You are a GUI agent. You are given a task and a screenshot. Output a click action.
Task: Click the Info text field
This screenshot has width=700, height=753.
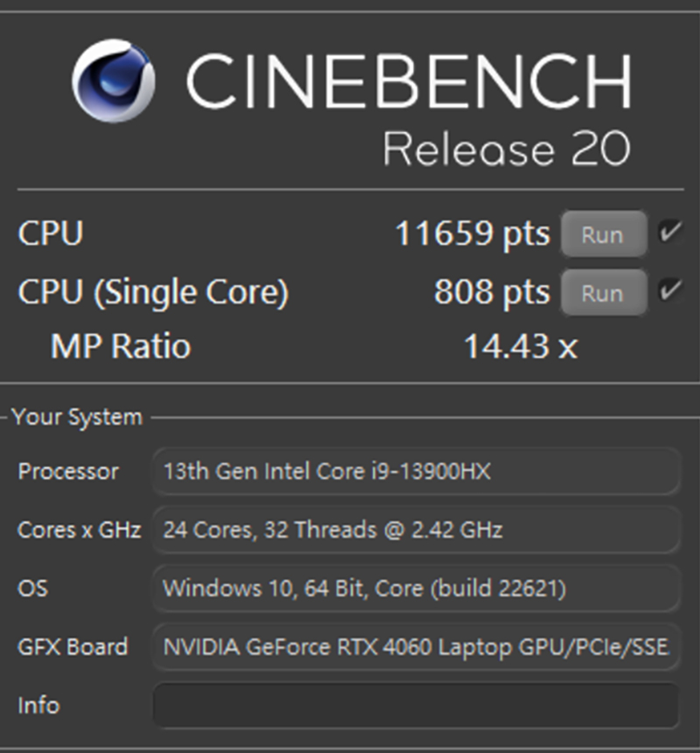[x=416, y=706]
